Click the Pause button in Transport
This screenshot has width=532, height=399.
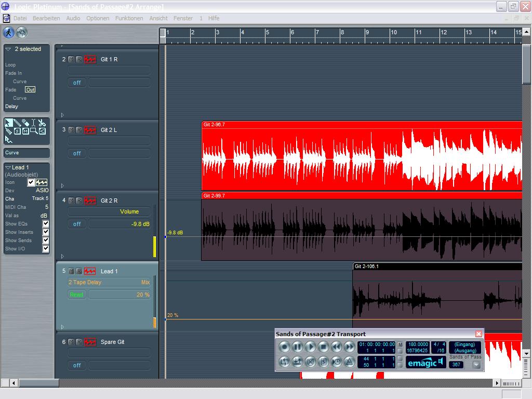(297, 347)
